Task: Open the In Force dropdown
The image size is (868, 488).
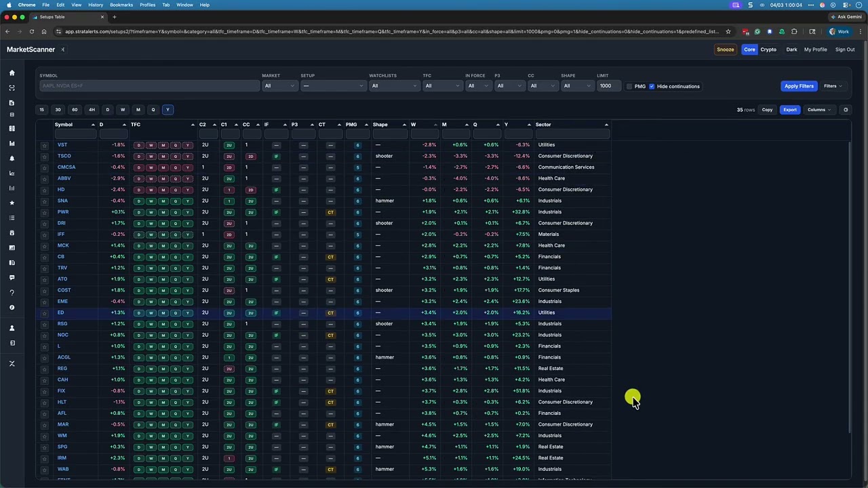Action: [478, 86]
